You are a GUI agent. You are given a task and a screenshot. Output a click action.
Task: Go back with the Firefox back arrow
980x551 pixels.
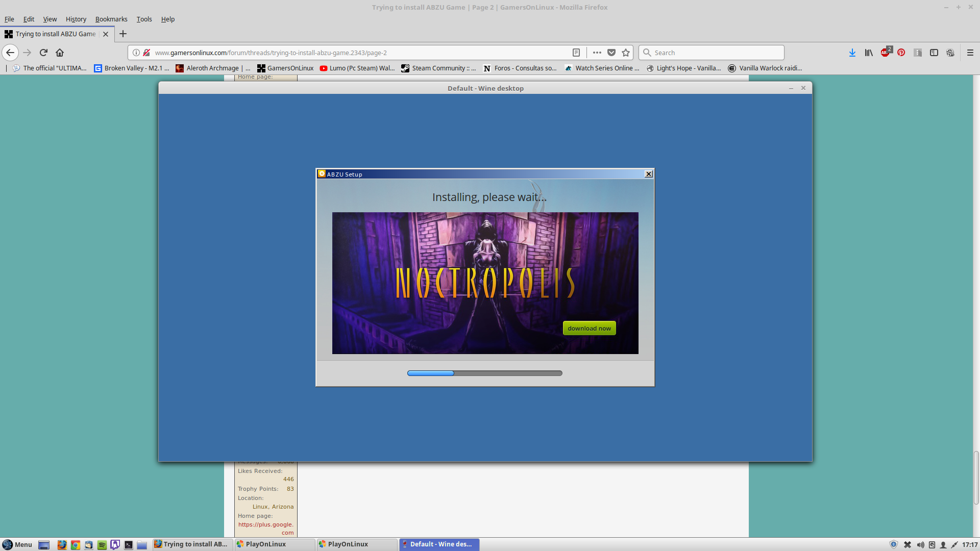point(10,53)
